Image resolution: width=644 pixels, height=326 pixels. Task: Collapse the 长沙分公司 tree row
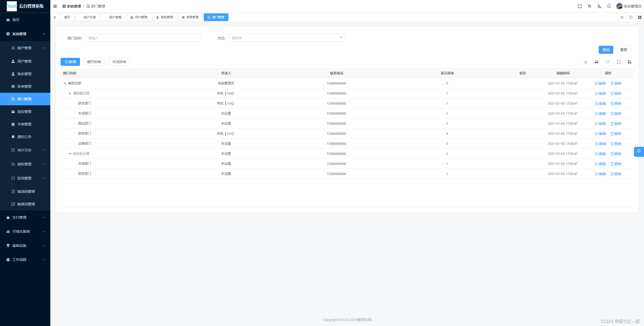coord(70,154)
